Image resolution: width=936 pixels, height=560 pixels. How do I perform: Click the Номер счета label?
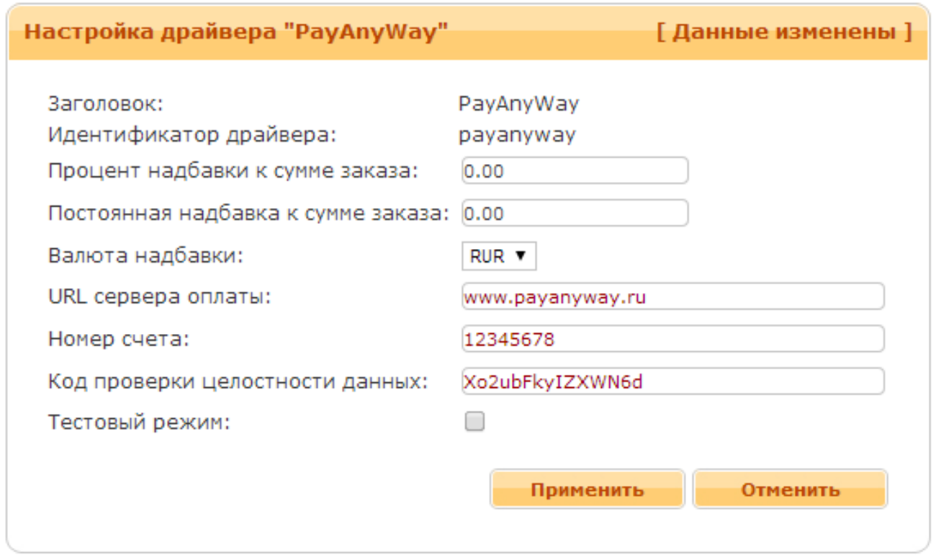(119, 339)
